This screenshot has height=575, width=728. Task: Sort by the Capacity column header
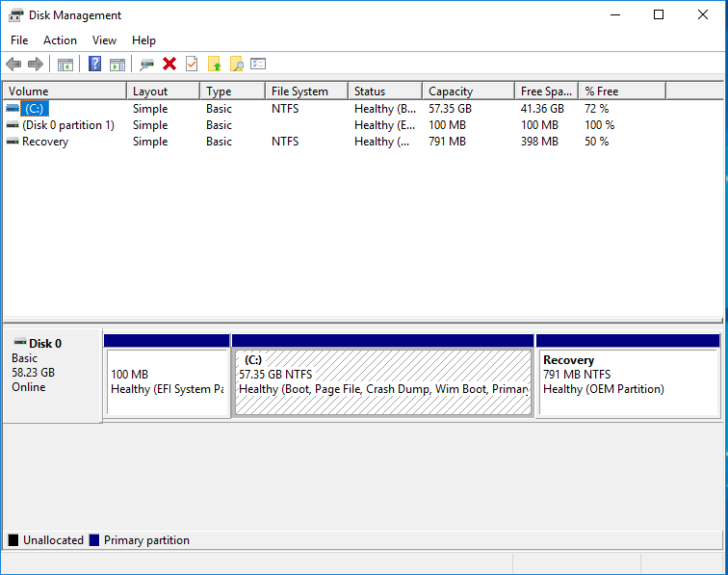coord(468,91)
